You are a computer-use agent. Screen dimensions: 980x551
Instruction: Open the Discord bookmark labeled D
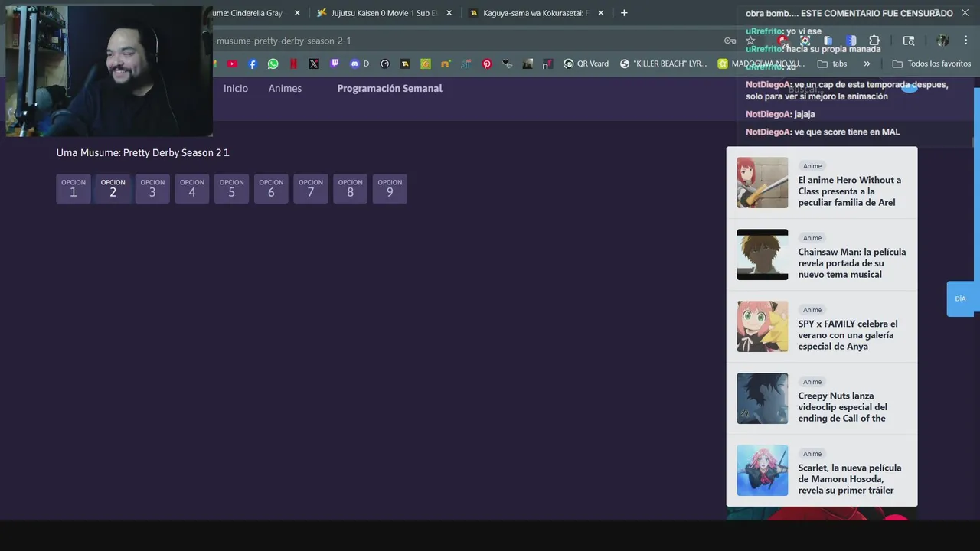(x=359, y=64)
